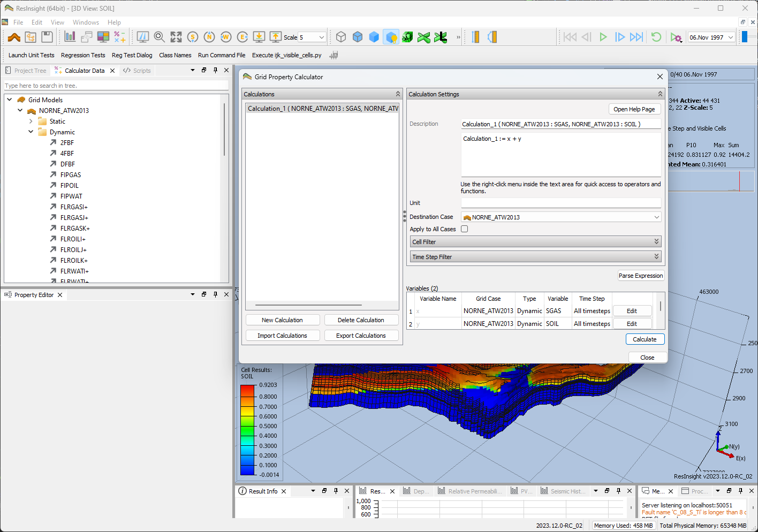
Task: Collapse the NORNE_ATW2013 case node
Action: pyautogui.click(x=20, y=110)
